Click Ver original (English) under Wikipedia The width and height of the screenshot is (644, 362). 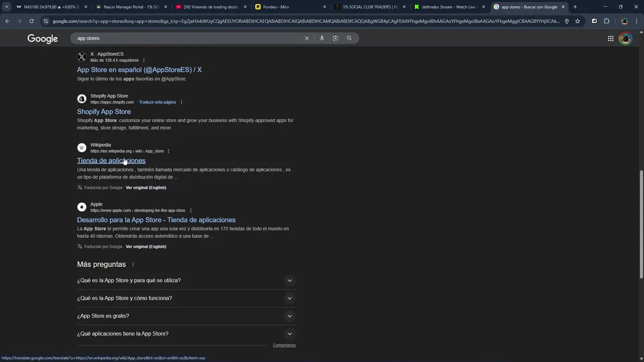tap(146, 188)
